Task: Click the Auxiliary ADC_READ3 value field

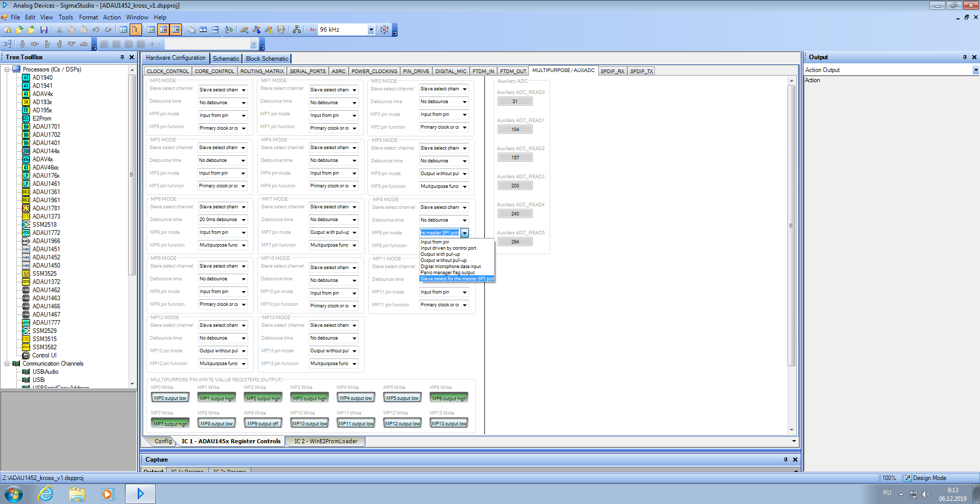Action: (514, 186)
